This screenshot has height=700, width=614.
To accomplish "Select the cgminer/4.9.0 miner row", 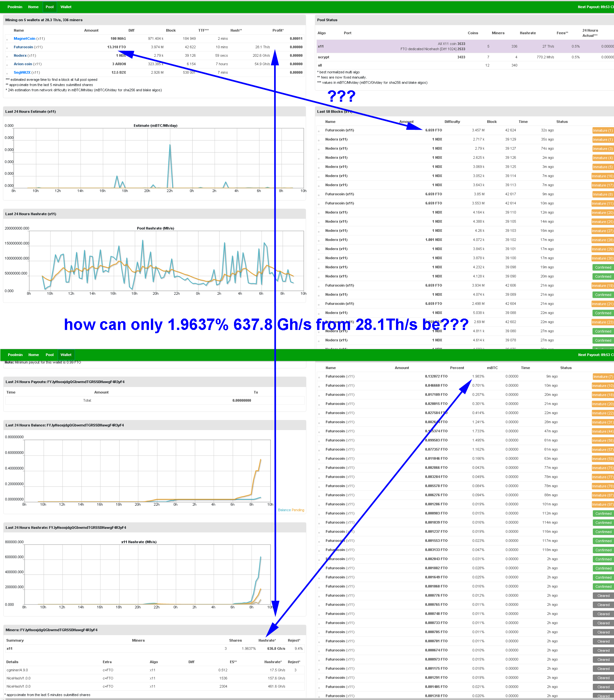I will point(154,670).
